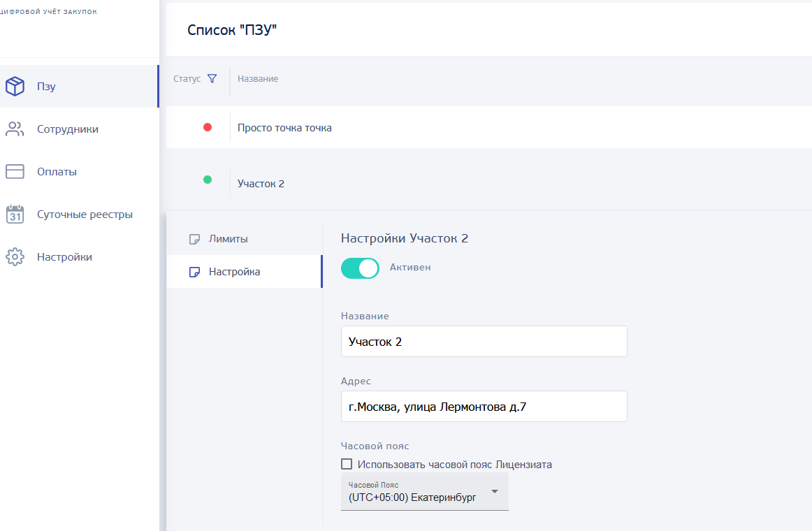Image resolution: width=812 pixels, height=531 pixels.
Task: Click the Название input field
Action: coord(484,342)
